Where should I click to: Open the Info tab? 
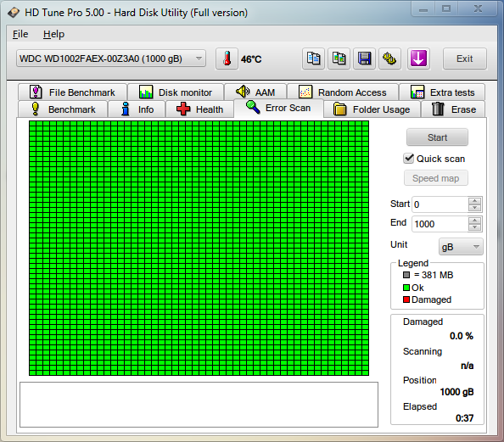137,109
